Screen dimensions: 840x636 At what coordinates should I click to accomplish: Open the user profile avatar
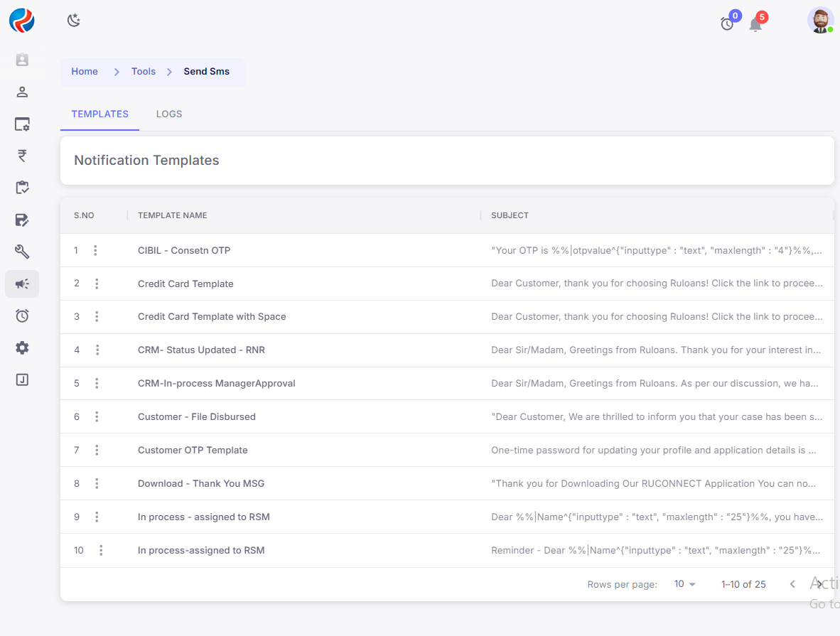coord(820,21)
